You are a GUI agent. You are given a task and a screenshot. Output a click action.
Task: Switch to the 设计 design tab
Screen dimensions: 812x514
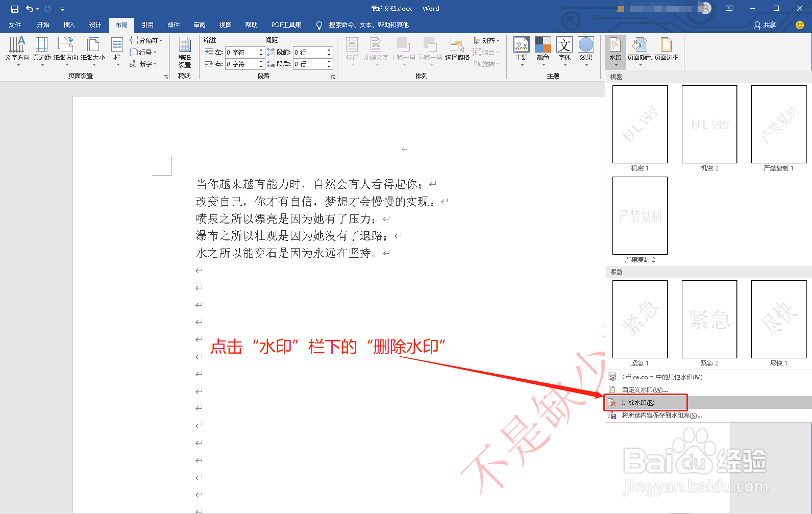95,25
